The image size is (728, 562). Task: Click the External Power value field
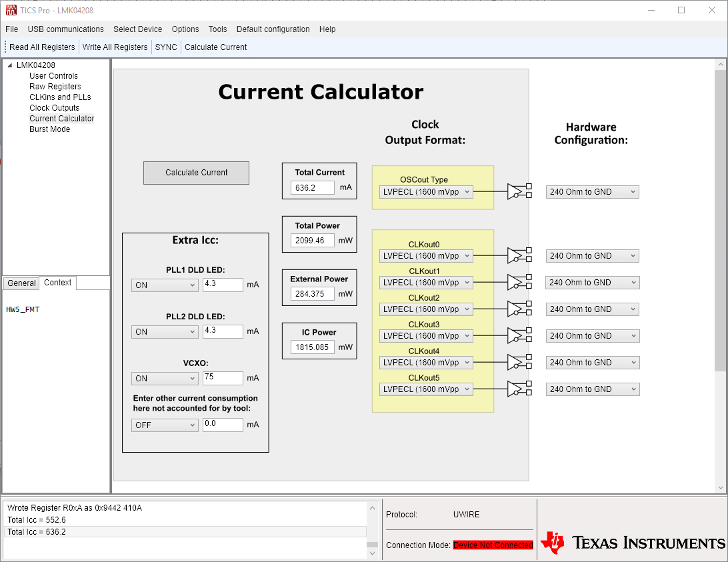[x=312, y=294]
